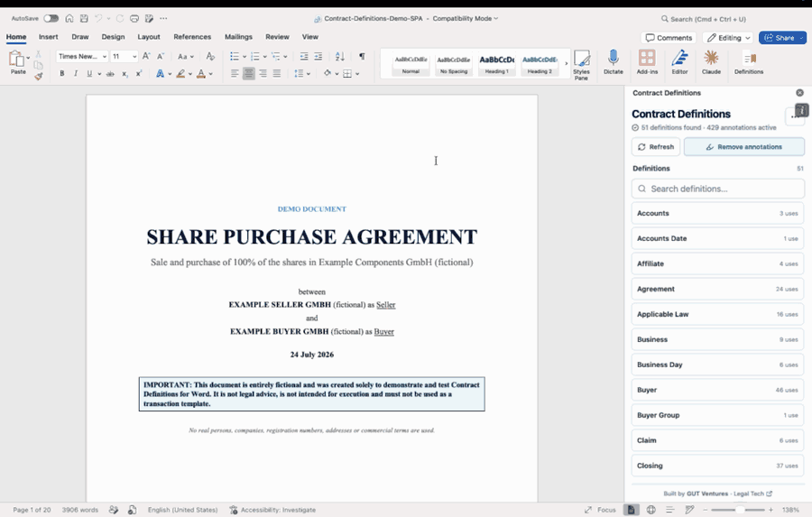812x517 pixels.
Task: Start Dictate microphone
Action: coord(614,62)
